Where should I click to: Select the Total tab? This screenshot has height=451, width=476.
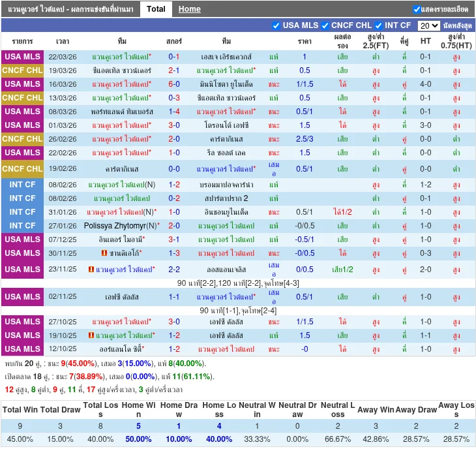156,9
